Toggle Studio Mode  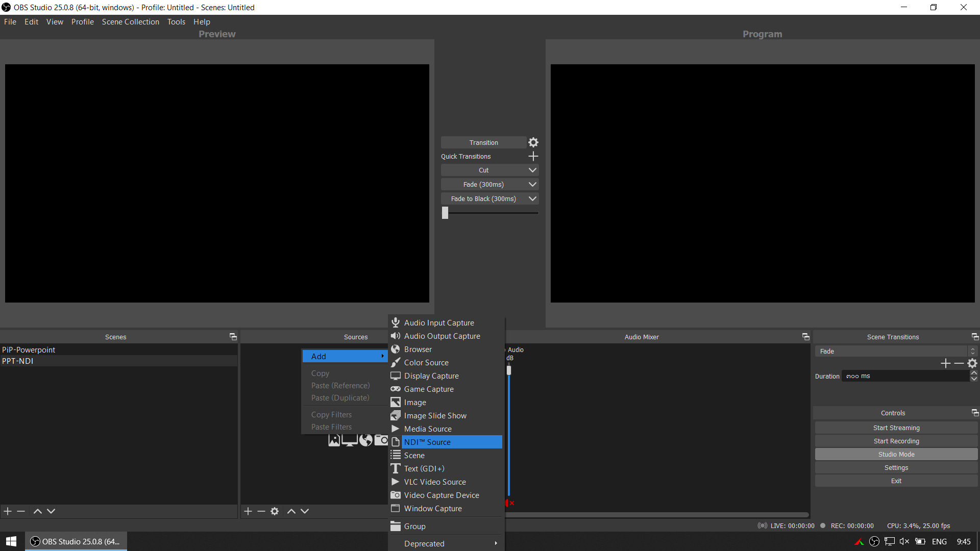896,454
